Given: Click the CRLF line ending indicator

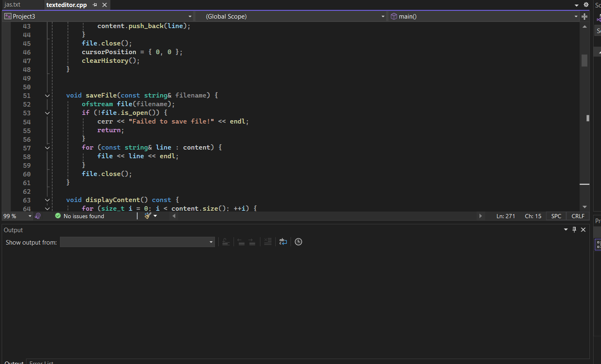Looking at the screenshot, I should tap(578, 216).
